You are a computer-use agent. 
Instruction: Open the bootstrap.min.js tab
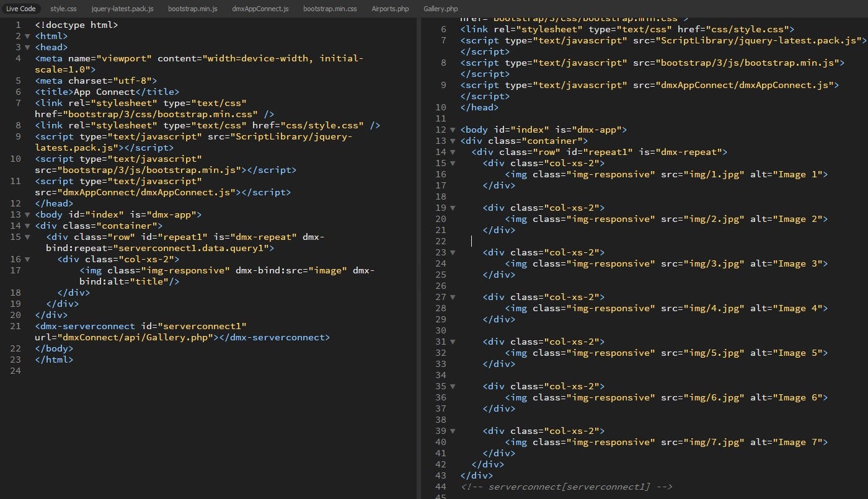coord(193,9)
